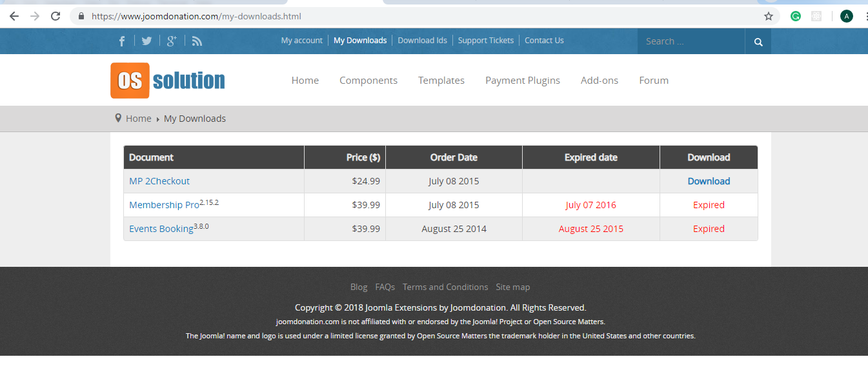This screenshot has height=368, width=868.
Task: Click My Downloads breadcrumb text
Action: (195, 119)
